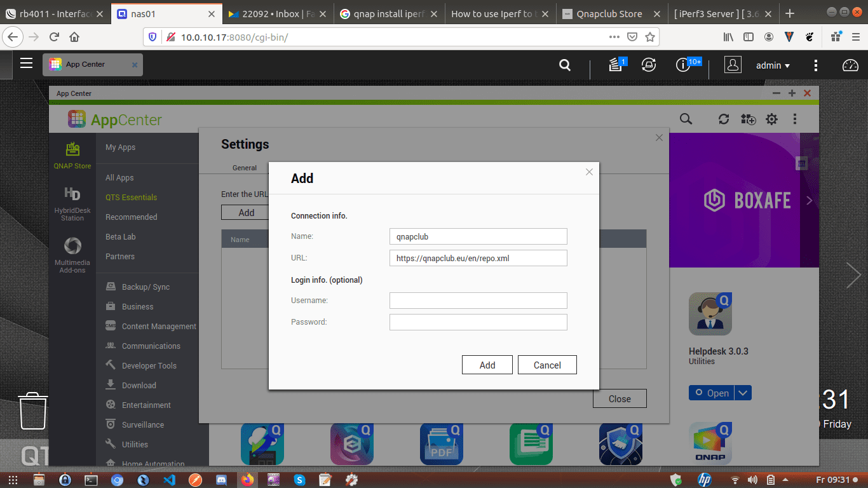Click the QTS desktop search magnifier icon
Image resolution: width=868 pixels, height=488 pixels.
(564, 65)
